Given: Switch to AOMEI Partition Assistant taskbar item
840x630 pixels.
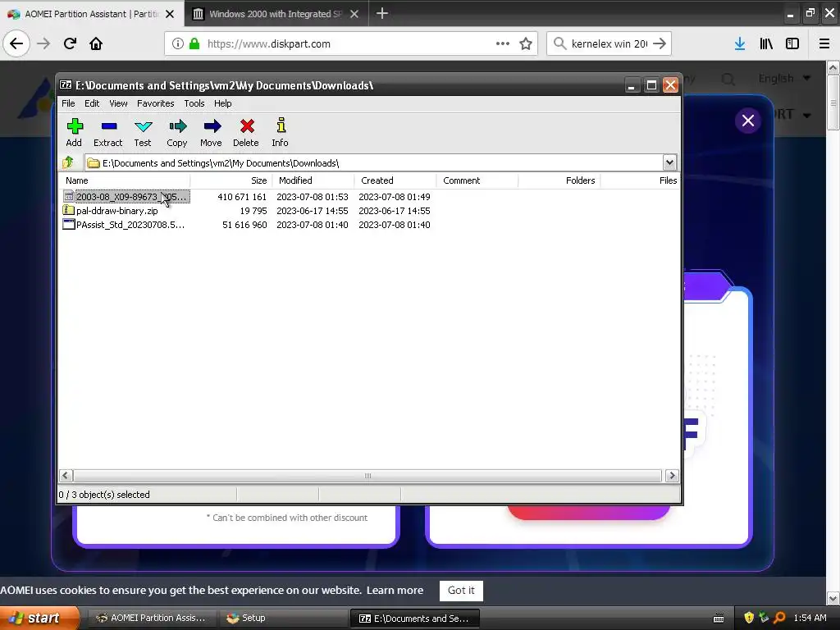Looking at the screenshot, I should pos(151,618).
